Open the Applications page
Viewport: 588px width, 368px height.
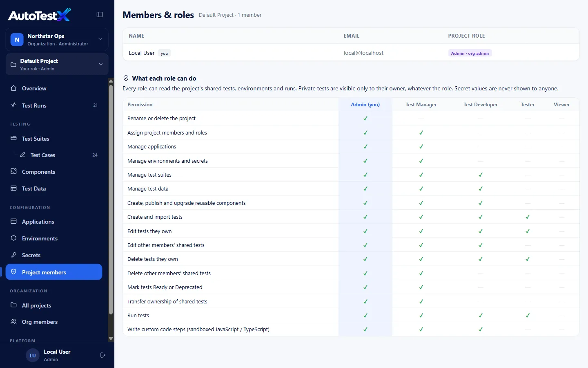(x=54, y=222)
